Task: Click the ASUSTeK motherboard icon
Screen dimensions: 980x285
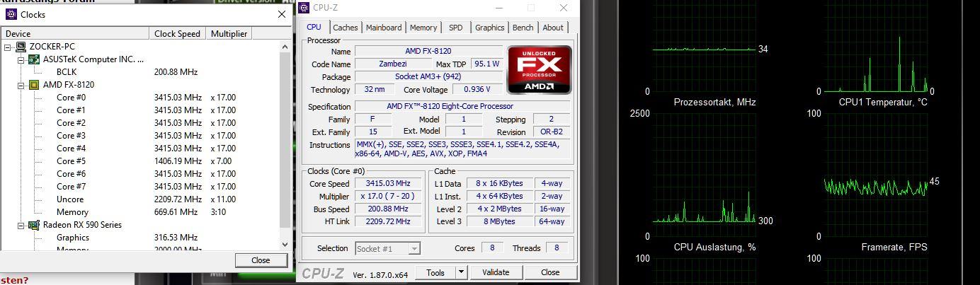Action: click(33, 59)
